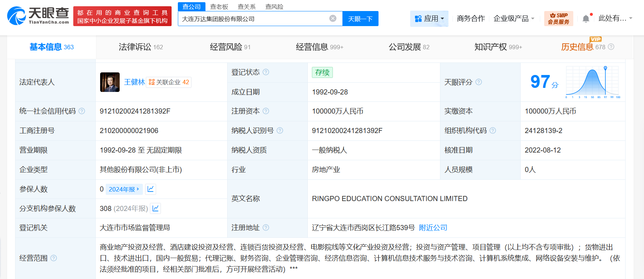This screenshot has height=279, width=644.
Task: Open the notification bell
Action: click(586, 18)
